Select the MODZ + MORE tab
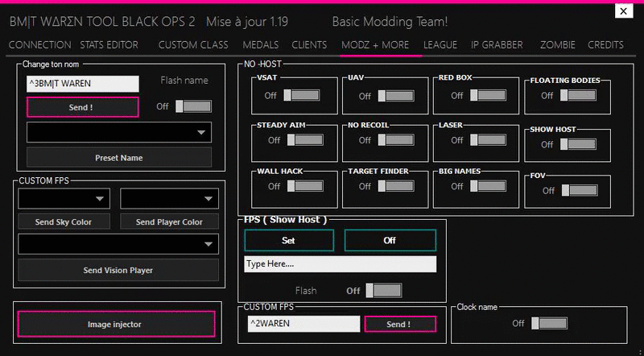644x356 pixels. pyautogui.click(x=375, y=45)
